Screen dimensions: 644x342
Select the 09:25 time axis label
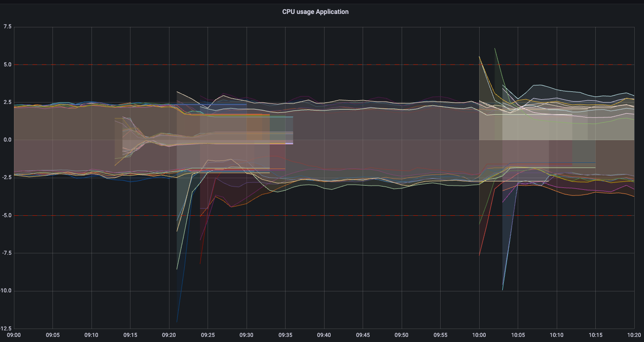point(208,335)
